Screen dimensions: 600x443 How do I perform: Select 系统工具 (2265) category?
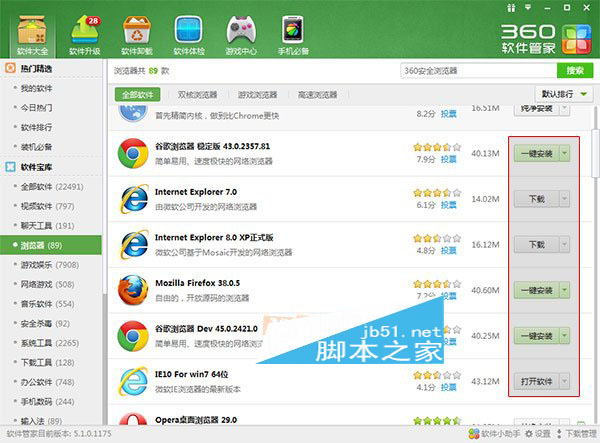pos(51,343)
